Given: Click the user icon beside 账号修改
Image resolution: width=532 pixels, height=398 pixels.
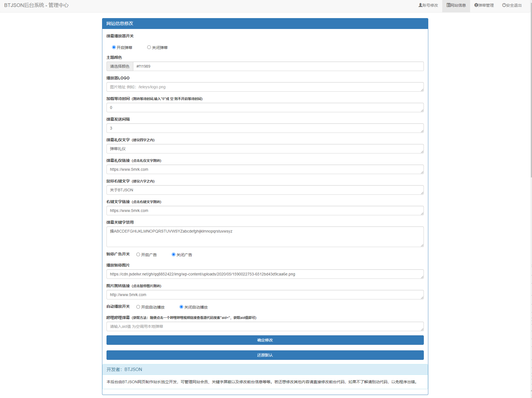Looking at the screenshot, I should (420, 5).
